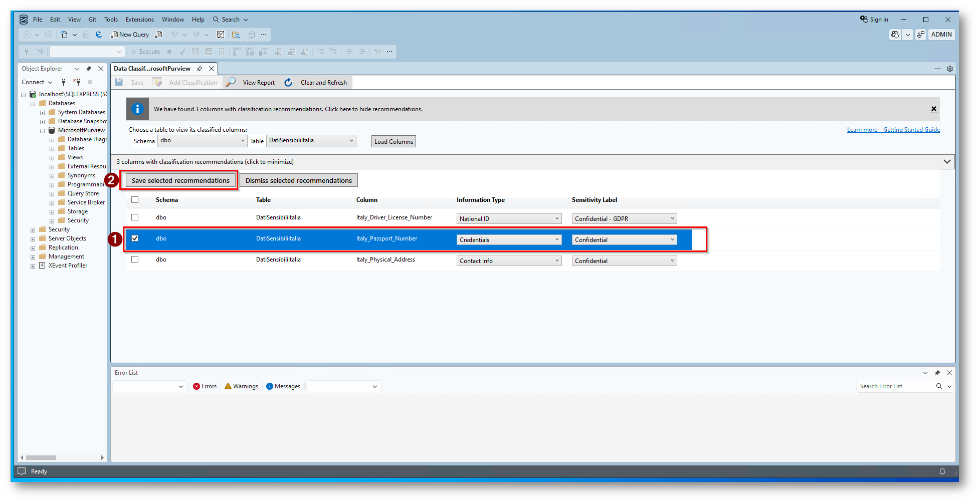Viewport: 980px width, 503px height.
Task: Uncheck the Italy_Passport_Number row checkbox
Action: (135, 238)
